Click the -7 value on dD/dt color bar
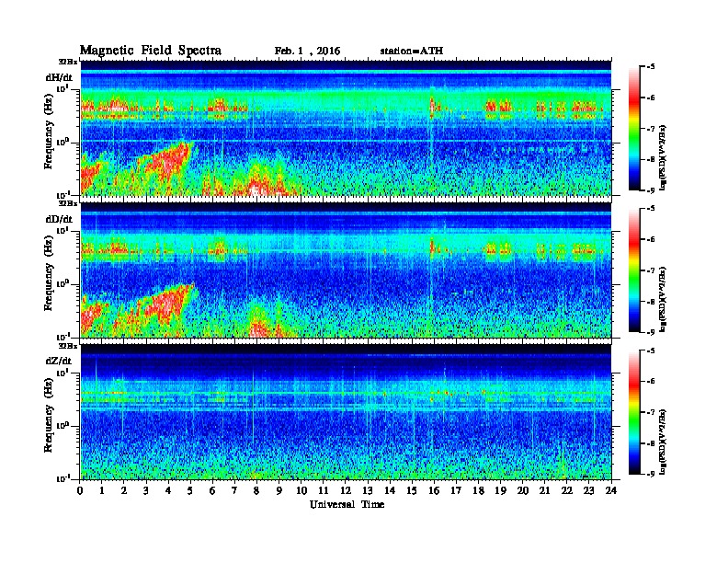 tap(651, 270)
